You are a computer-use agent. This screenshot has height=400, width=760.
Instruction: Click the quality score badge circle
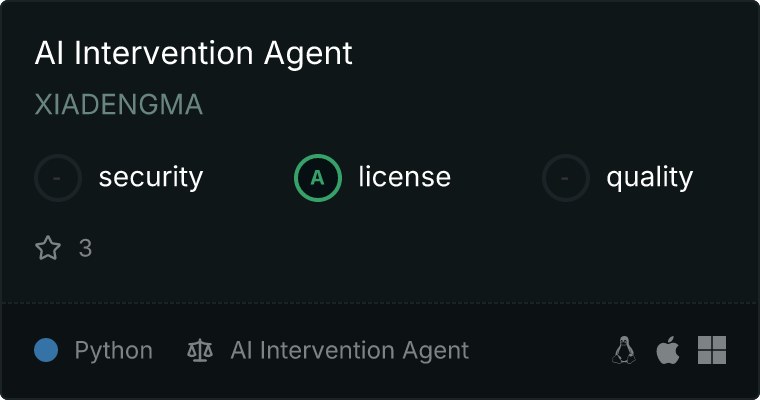point(566,178)
